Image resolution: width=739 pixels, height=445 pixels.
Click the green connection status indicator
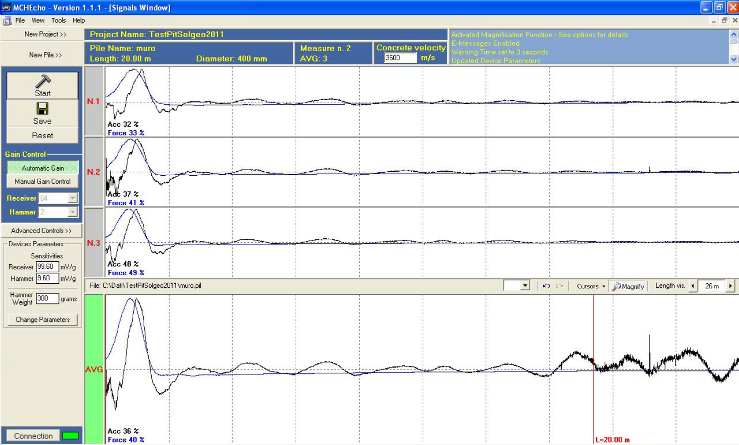tap(71, 436)
